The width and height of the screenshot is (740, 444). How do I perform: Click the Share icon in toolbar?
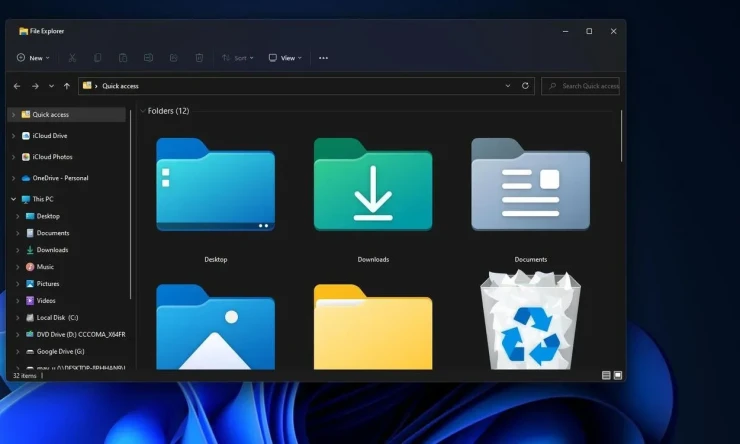174,58
